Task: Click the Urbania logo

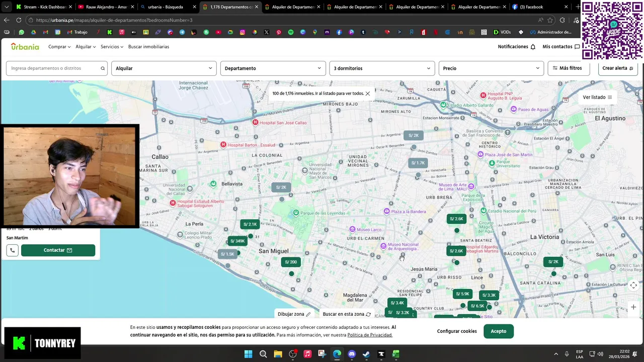Action: coord(25,46)
